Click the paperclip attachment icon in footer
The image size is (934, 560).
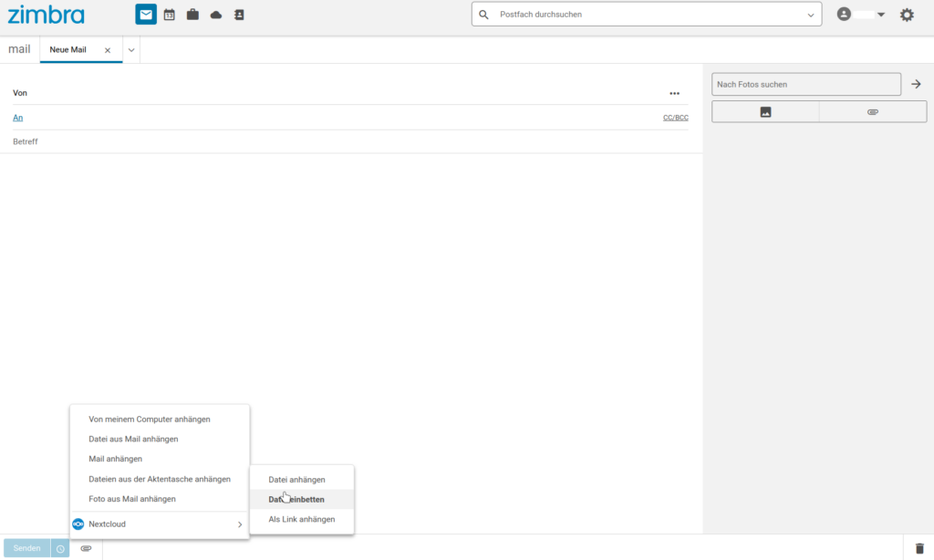tap(86, 548)
